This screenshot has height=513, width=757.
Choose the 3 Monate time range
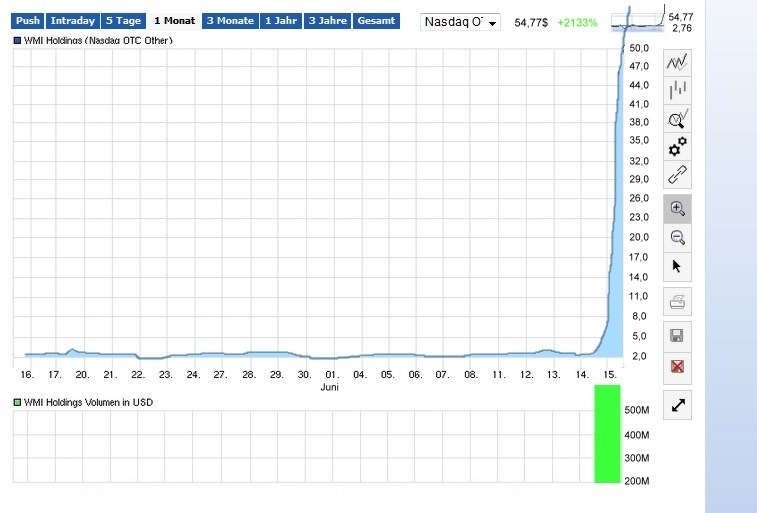tap(230, 21)
